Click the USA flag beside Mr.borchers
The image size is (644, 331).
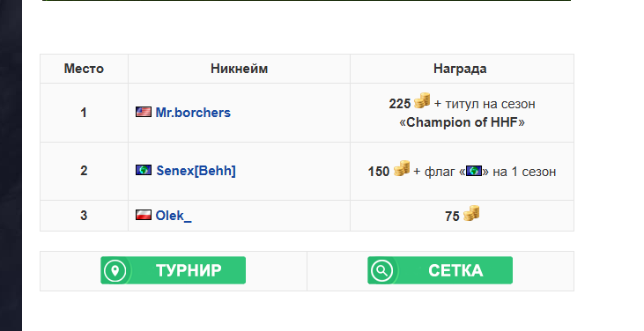144,112
